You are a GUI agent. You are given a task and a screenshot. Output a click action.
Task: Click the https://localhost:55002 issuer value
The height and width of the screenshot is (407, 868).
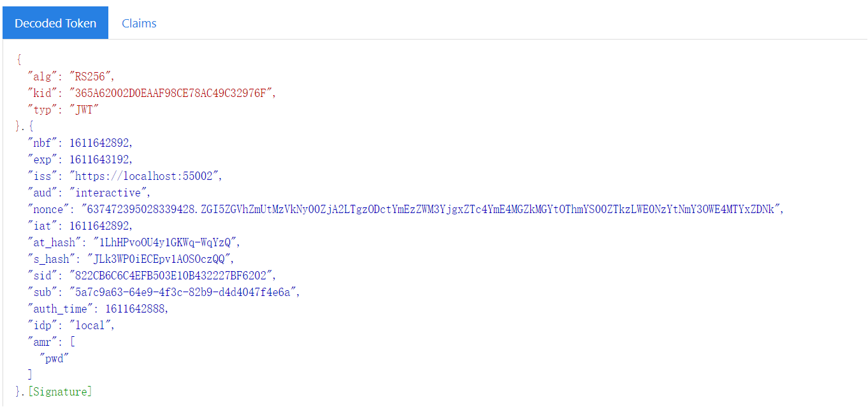point(145,176)
